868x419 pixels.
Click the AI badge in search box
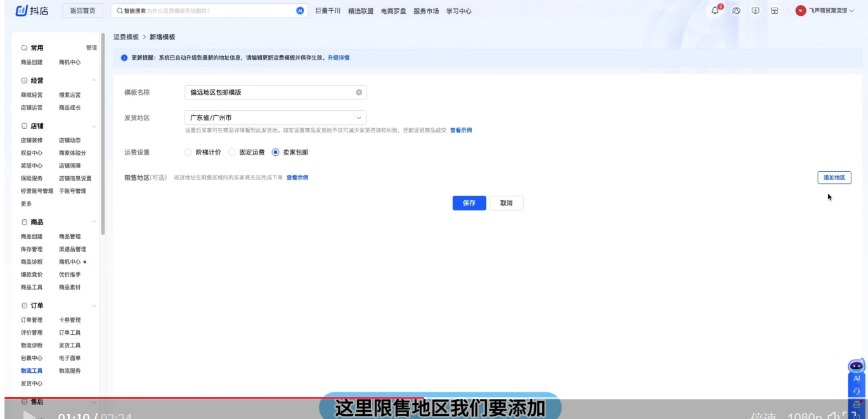pyautogui.click(x=300, y=11)
